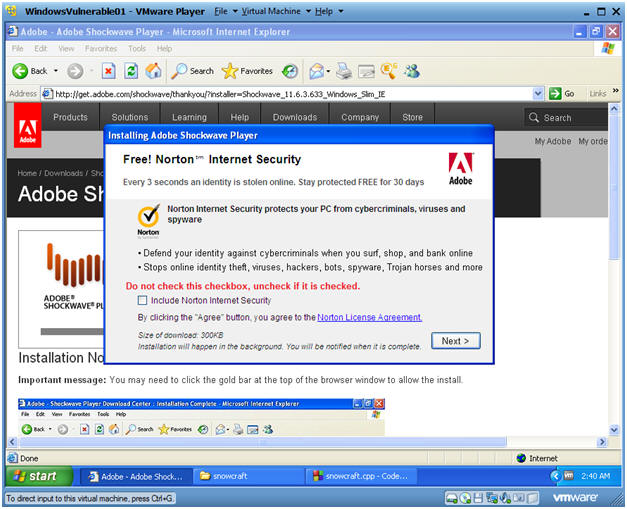This screenshot has height=509, width=627.
Task: Switch to snowcraft.cpp Code taskbar button
Action: (362, 476)
